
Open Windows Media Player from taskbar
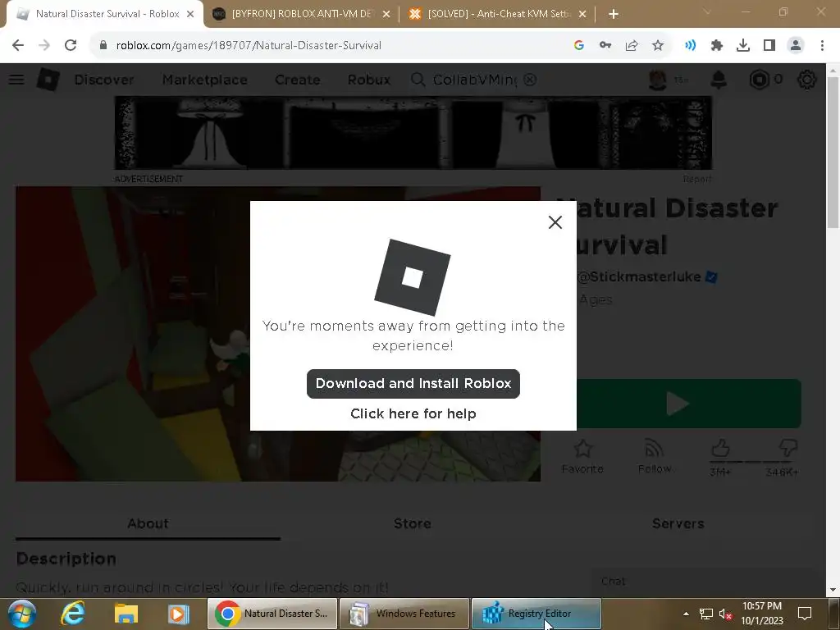tap(179, 614)
